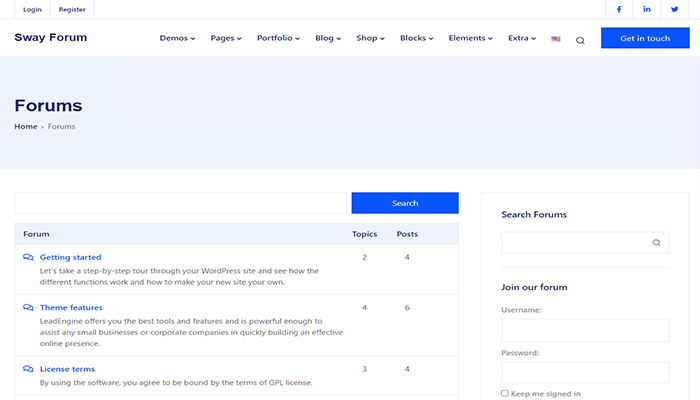Click the Search Forums magnifier icon
This screenshot has width=700, height=400.
click(x=656, y=242)
